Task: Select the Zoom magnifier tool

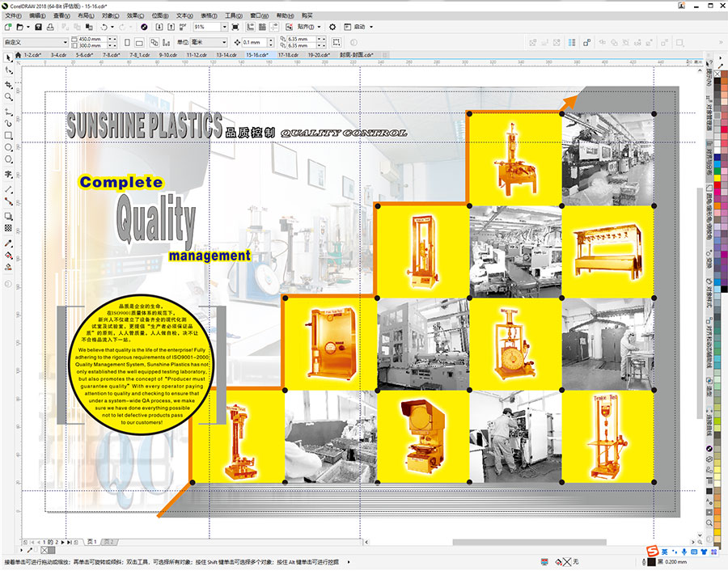Action: tap(8, 96)
